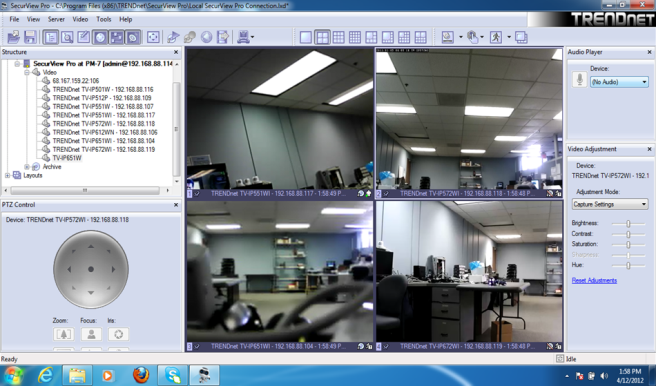Open the dropdown arrow next to snapshot icon

[461, 37]
